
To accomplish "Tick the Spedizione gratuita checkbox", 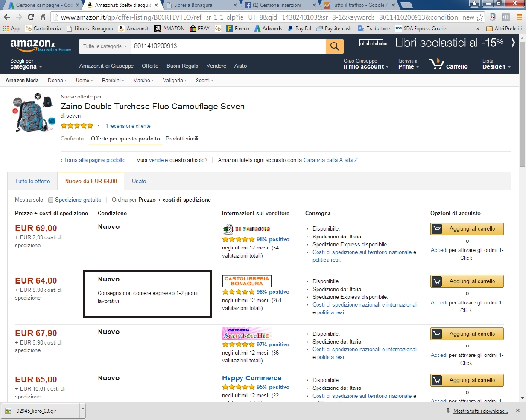I will [51, 200].
